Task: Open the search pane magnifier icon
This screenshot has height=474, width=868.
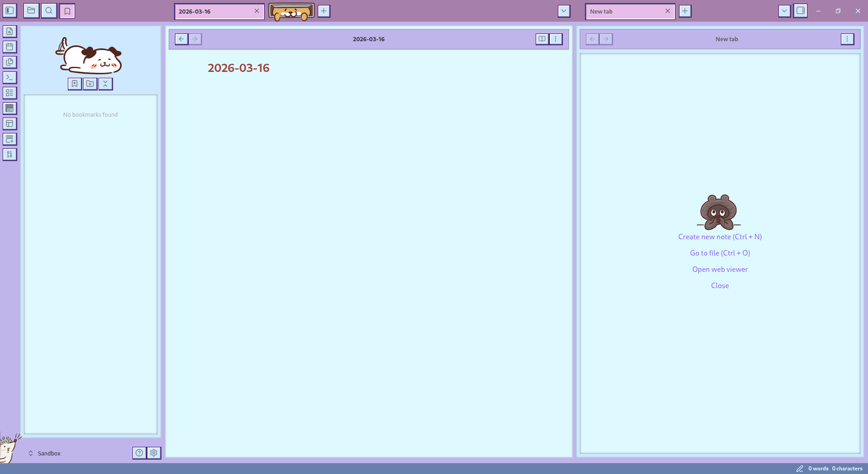Action: [x=49, y=10]
